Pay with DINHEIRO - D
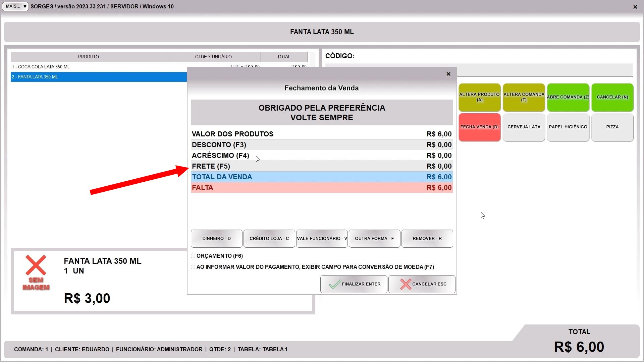The height and width of the screenshot is (362, 644). 217,239
